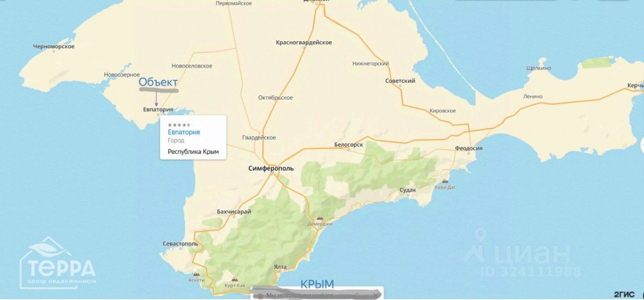Image resolution: width=644 pixels, height=300 pixels.
Task: Click the Феодосия city label
Action: (x=468, y=149)
